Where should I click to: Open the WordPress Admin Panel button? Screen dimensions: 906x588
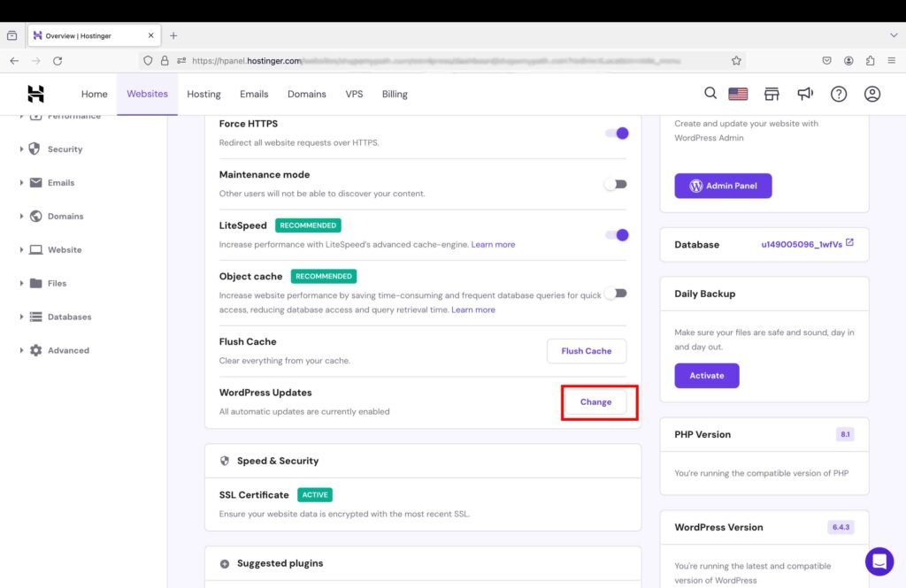coord(723,186)
